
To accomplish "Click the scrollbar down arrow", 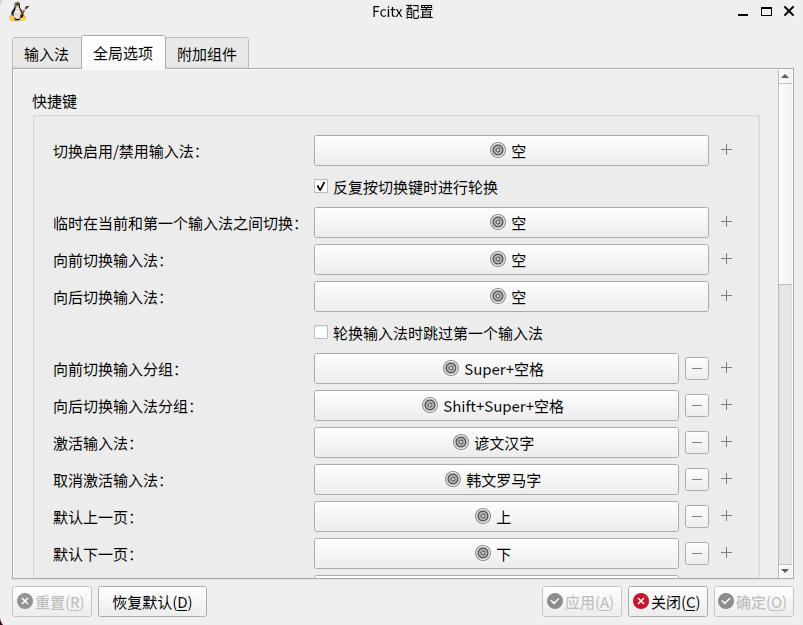I will coord(785,570).
